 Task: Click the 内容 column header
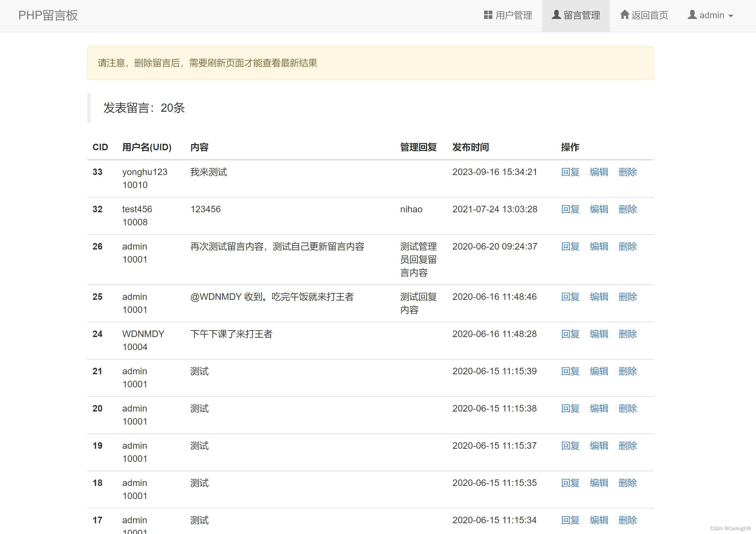(199, 147)
